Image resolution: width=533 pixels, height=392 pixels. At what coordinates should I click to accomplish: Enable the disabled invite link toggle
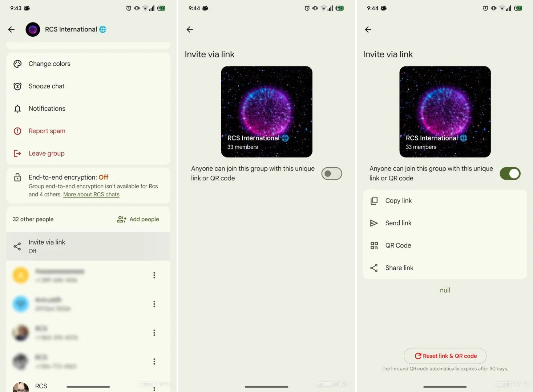332,173
